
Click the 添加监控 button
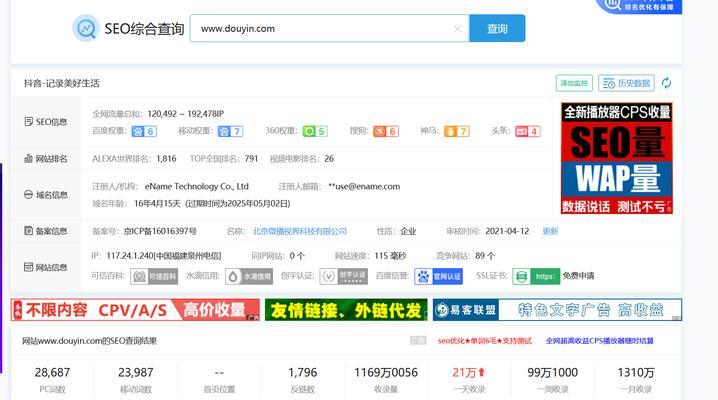tap(574, 83)
